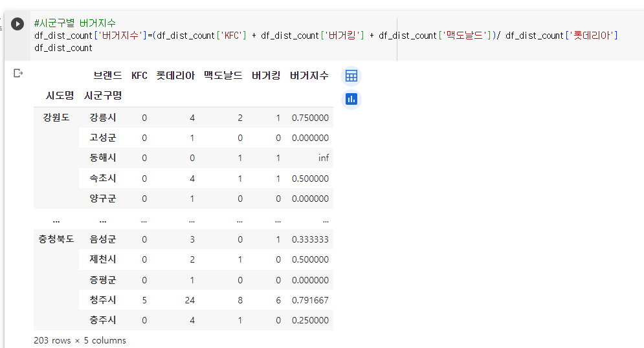This screenshot has height=348, width=644.
Task: Click the 203 rows × 5 columns summary
Action: coord(80,340)
